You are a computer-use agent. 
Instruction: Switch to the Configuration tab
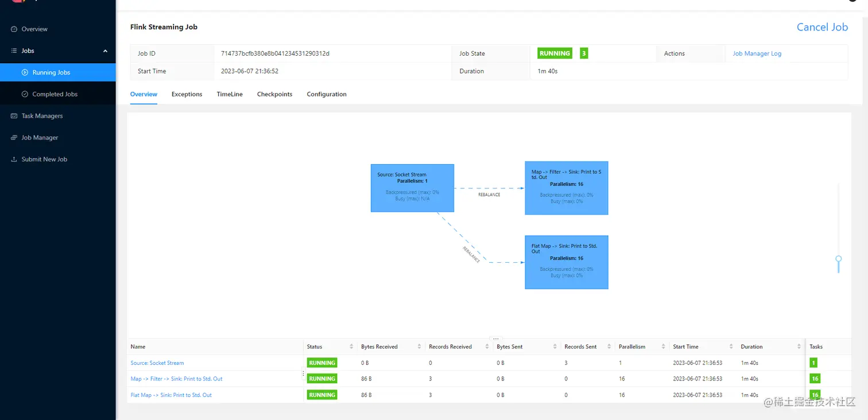(x=327, y=94)
